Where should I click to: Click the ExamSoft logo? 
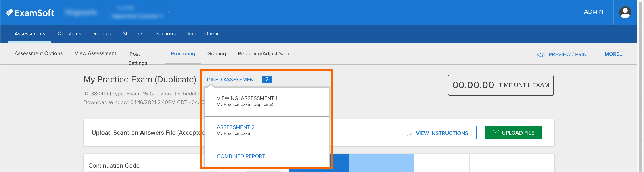30,12
